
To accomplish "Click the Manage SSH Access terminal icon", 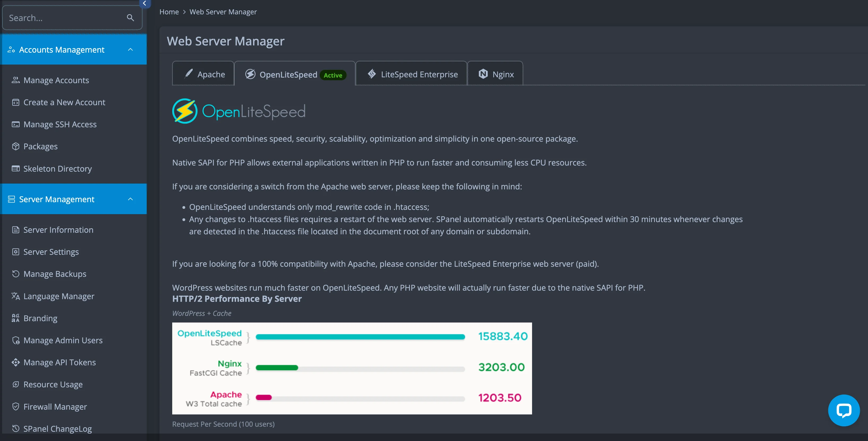I will [15, 124].
